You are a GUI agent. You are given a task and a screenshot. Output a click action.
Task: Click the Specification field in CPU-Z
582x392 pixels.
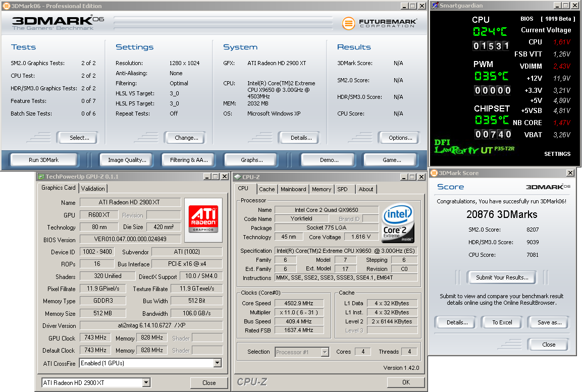click(346, 251)
